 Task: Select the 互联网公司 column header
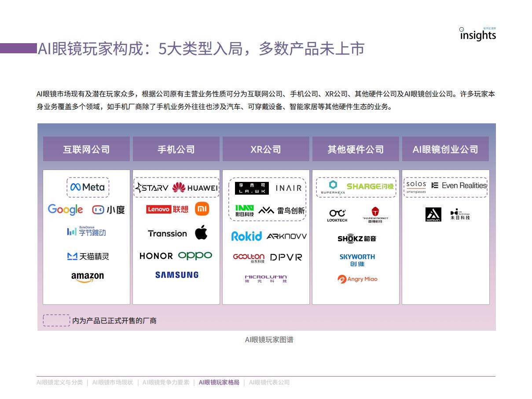[86, 149]
